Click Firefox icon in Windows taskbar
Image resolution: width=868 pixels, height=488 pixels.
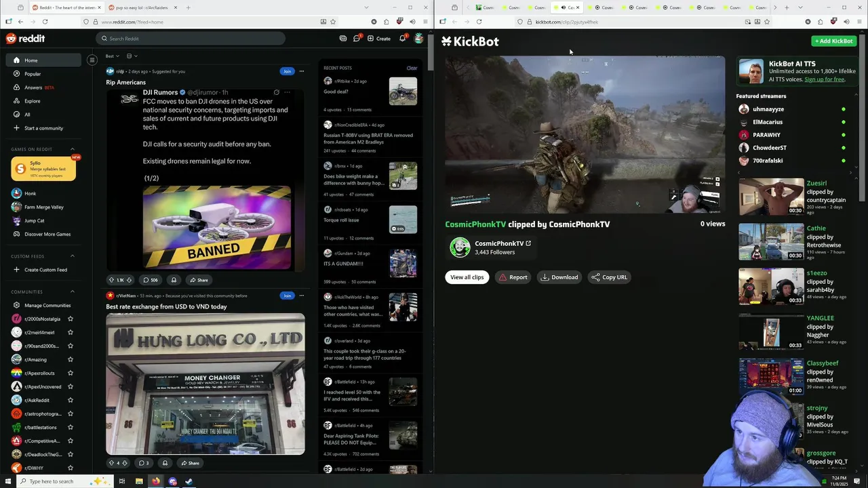(x=156, y=481)
